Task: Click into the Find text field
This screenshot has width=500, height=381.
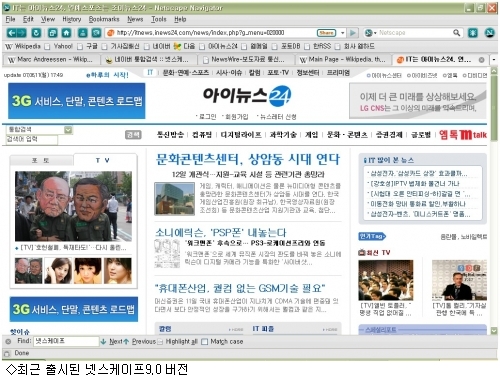Action: click(x=67, y=341)
